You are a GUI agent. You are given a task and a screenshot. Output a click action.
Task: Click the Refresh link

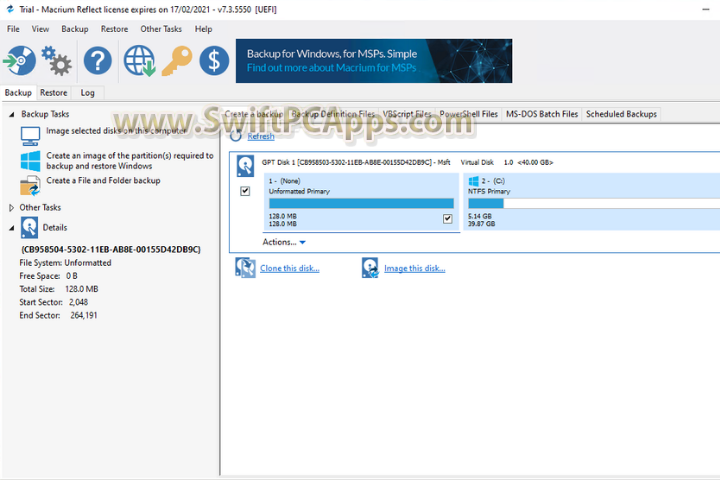point(261,136)
